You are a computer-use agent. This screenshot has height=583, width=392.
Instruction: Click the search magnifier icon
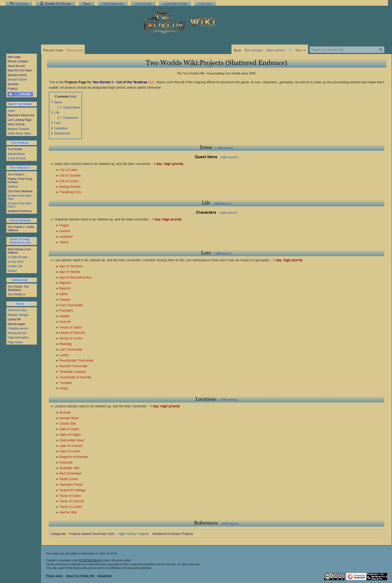[381, 50]
